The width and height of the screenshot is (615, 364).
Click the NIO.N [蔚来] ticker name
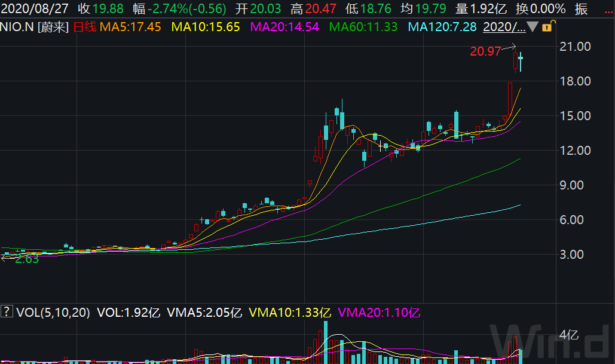(x=35, y=27)
